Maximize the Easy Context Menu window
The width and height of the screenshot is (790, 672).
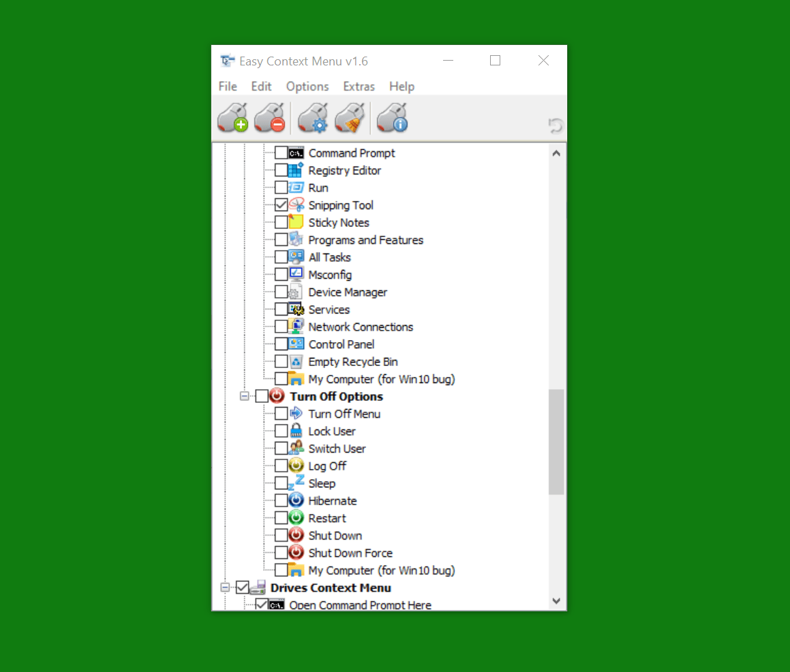[x=496, y=61]
